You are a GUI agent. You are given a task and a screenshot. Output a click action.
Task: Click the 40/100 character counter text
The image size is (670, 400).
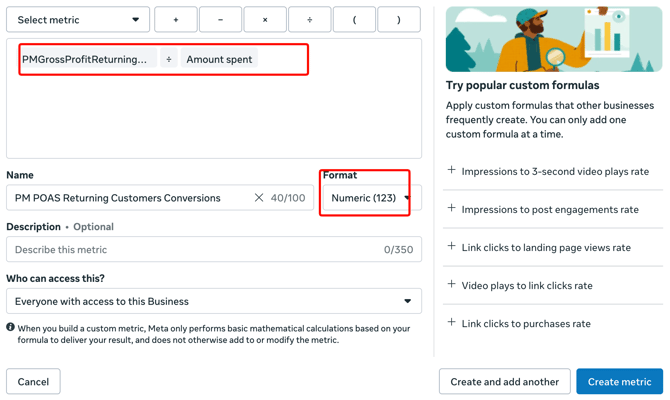(288, 197)
